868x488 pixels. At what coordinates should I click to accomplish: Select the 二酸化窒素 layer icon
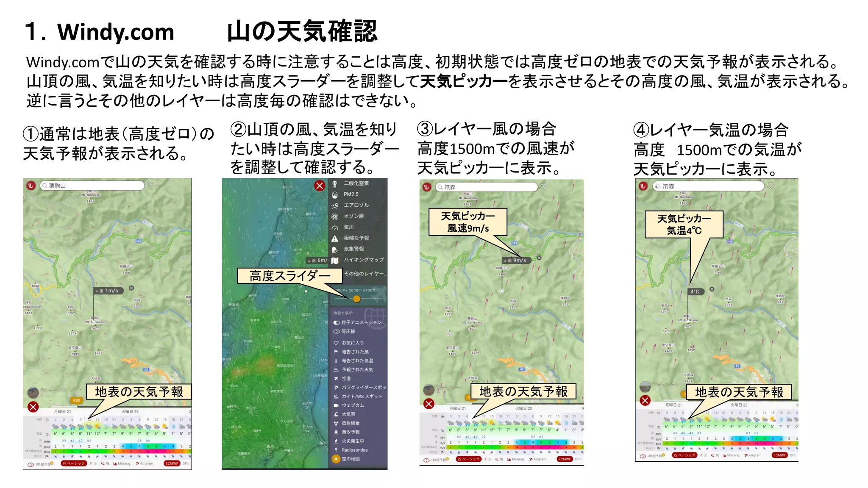coord(335,184)
